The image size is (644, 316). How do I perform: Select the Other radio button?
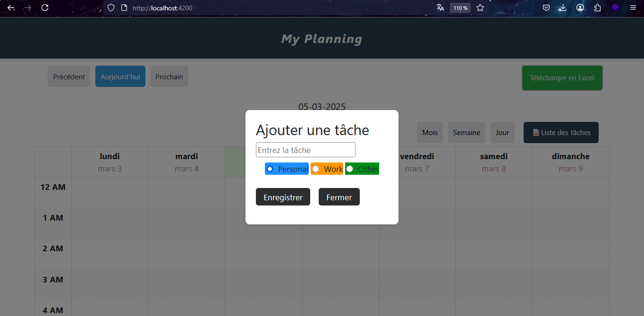(x=350, y=169)
